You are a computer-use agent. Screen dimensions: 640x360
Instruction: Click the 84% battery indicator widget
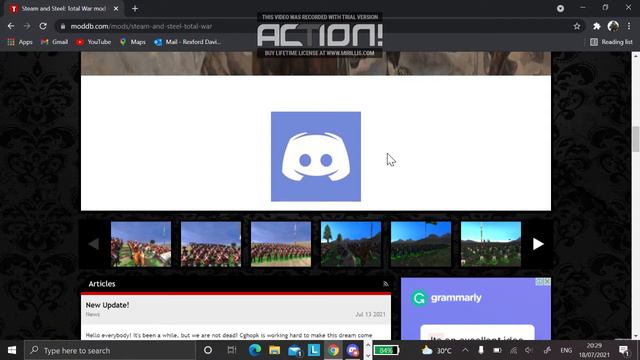click(386, 350)
